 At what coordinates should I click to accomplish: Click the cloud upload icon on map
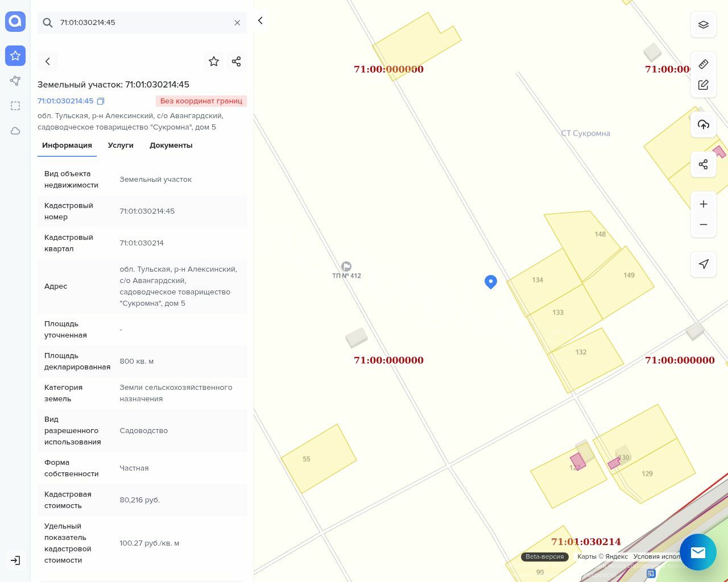tap(704, 124)
